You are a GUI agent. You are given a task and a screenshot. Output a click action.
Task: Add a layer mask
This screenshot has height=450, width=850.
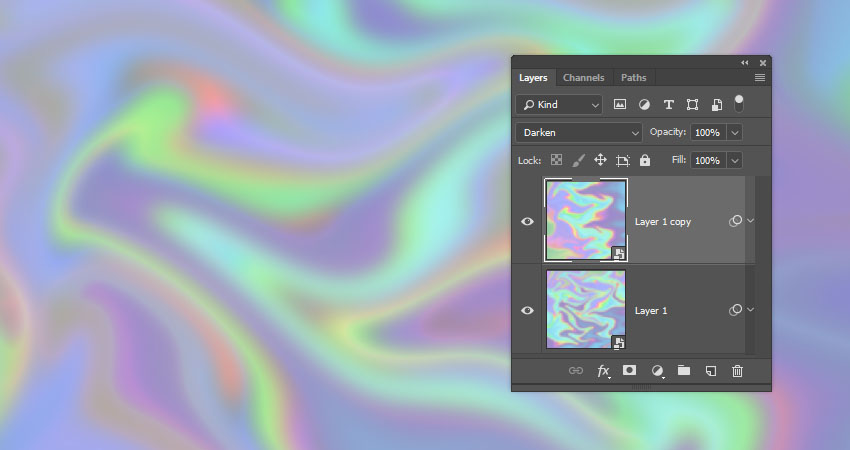point(629,370)
